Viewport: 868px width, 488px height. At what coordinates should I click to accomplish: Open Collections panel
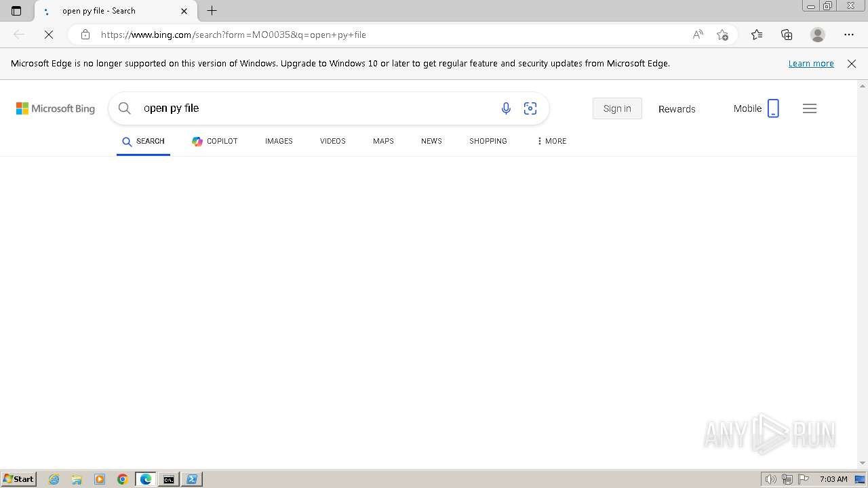tap(787, 35)
